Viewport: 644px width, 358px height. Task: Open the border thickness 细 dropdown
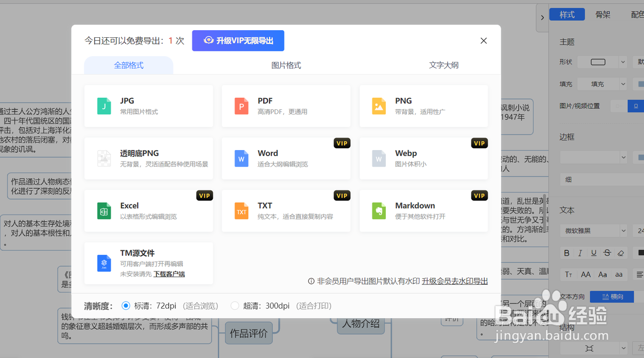(x=602, y=179)
